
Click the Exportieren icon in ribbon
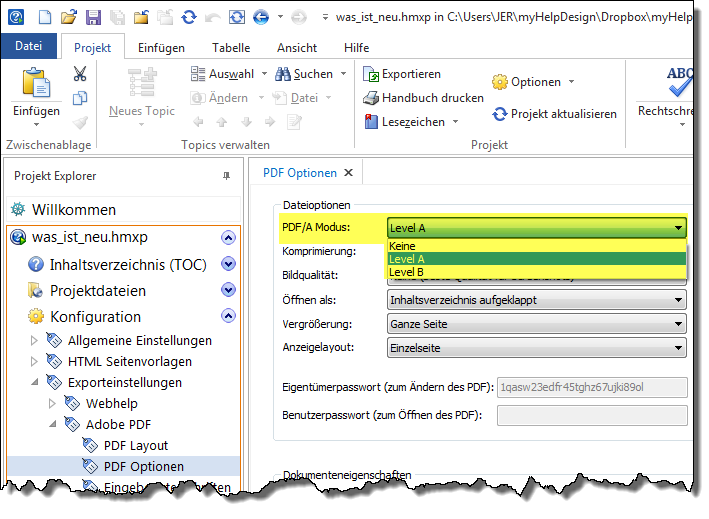click(x=371, y=74)
